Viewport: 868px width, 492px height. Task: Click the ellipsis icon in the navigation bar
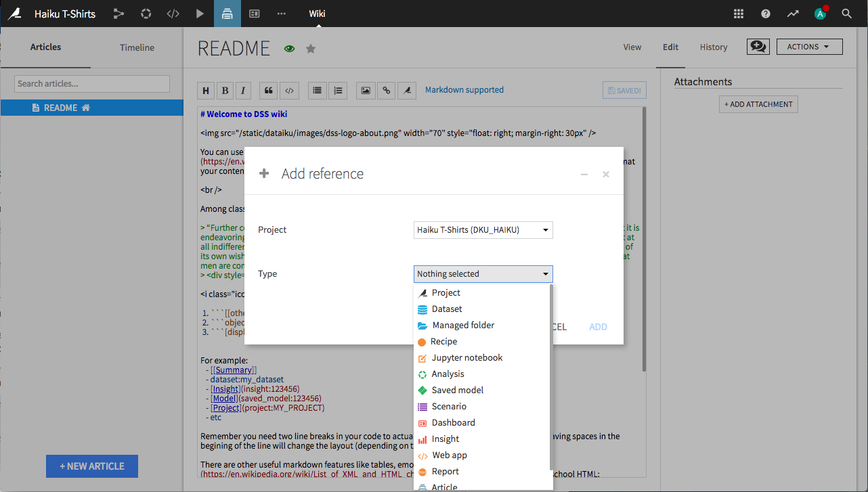pos(281,14)
